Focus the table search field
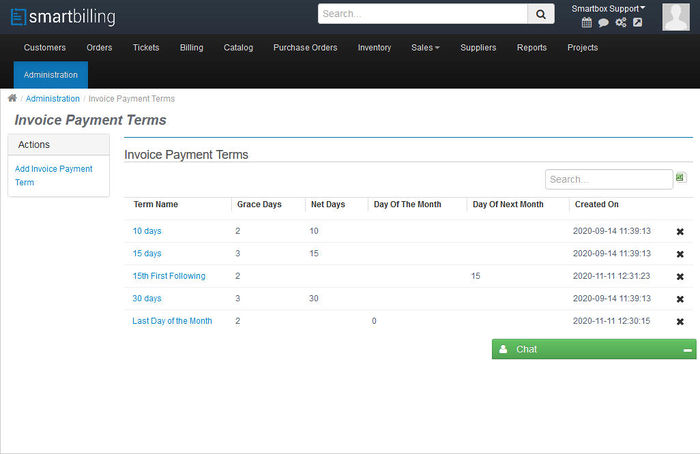 609,179
